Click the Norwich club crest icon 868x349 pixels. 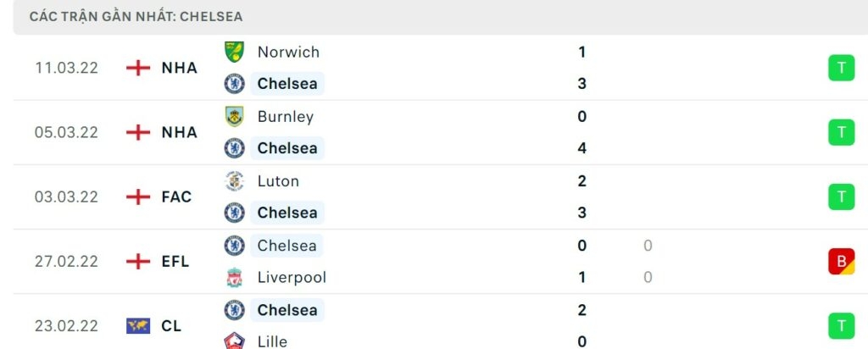[234, 52]
